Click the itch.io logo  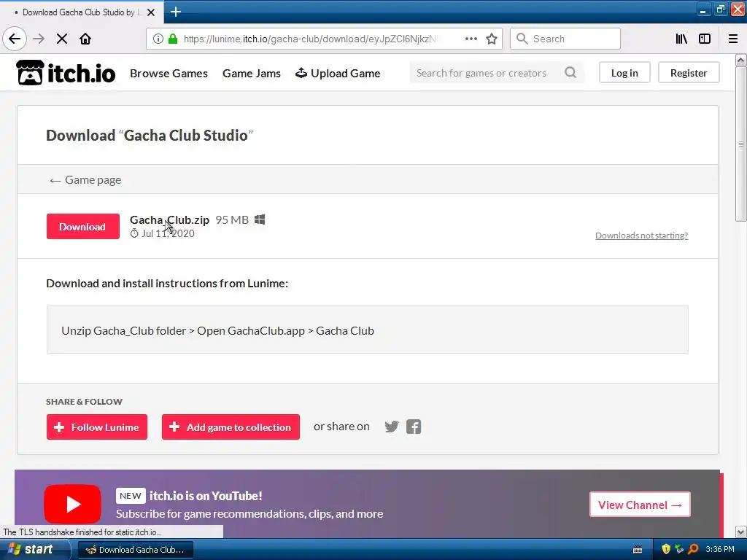[x=66, y=73]
